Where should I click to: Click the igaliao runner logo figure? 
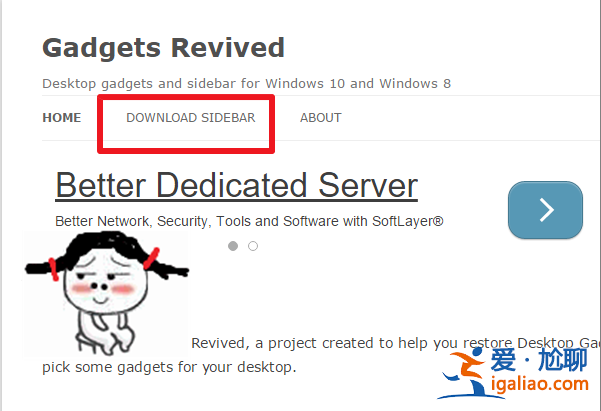point(465,374)
